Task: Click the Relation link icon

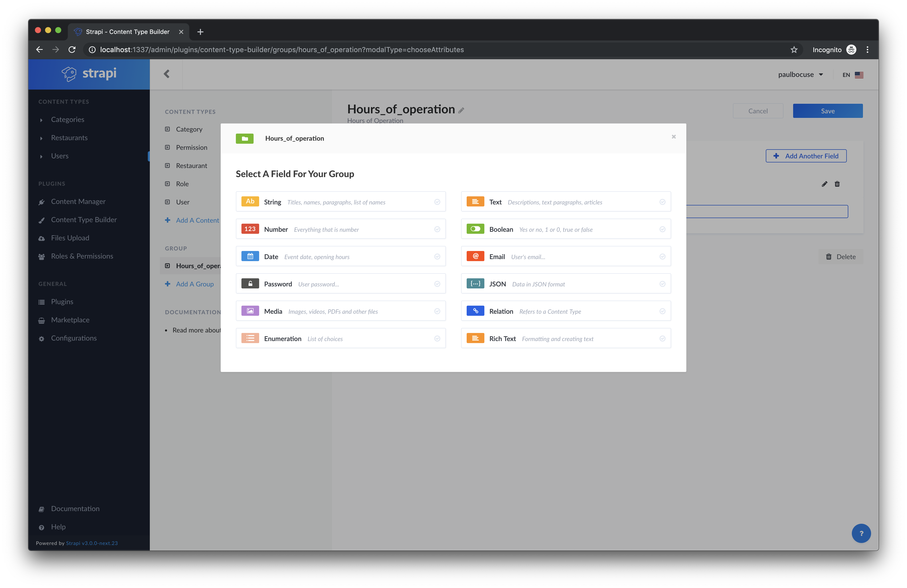Action: [475, 311]
